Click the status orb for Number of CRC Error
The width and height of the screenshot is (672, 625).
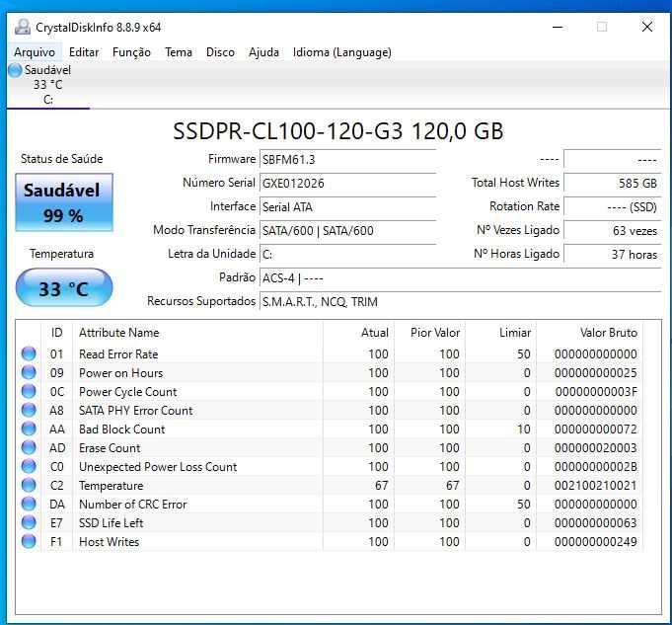tap(29, 504)
